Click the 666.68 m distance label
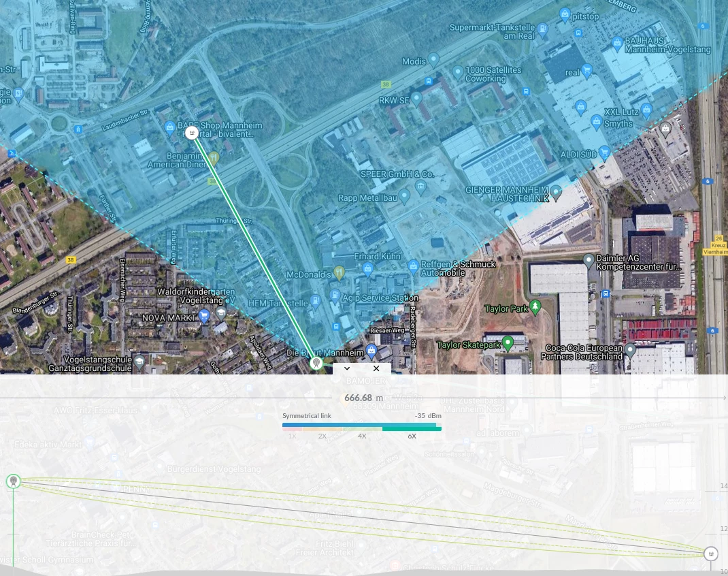This screenshot has width=728, height=576. 363,398
